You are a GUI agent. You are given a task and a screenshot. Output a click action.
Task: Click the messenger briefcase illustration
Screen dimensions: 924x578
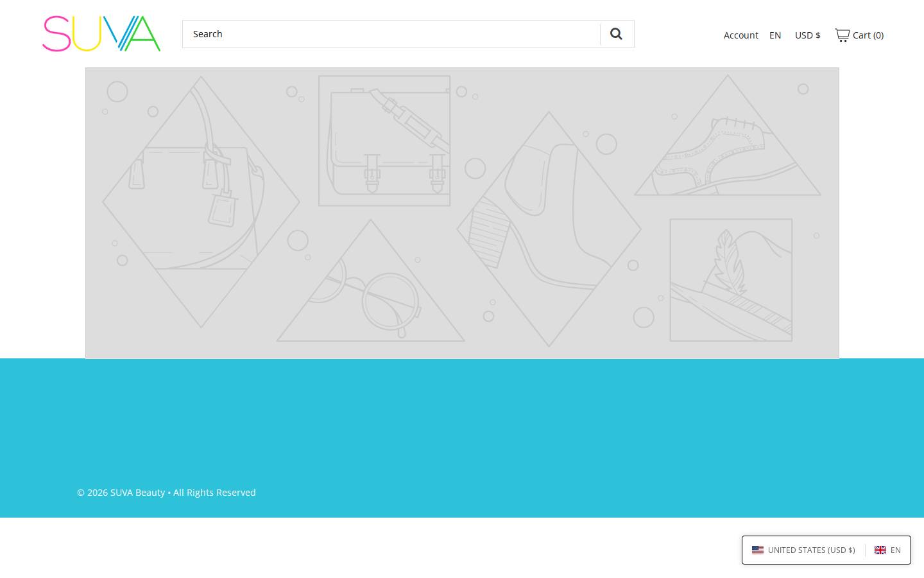coord(384,141)
